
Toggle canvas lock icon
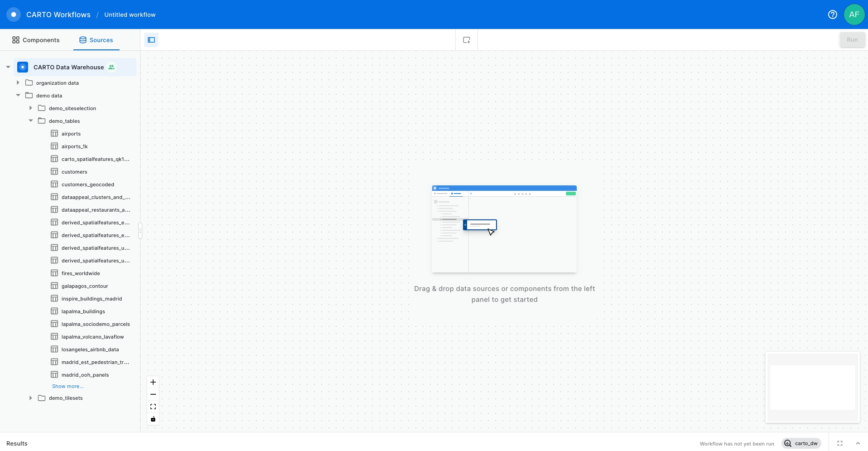pos(153,419)
